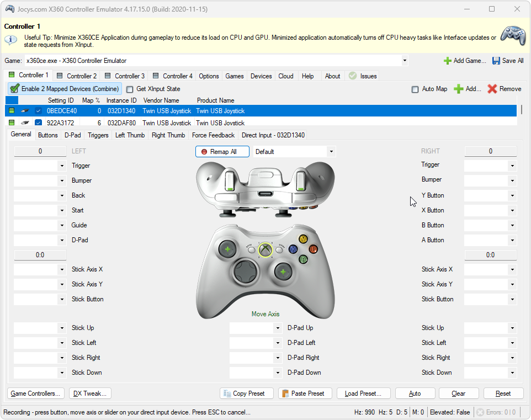Open the Game selection dropdown
The height and width of the screenshot is (420, 531).
(405, 61)
